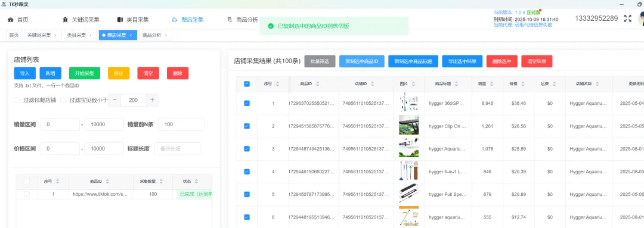Open thumbnail of hygger 6-in-1 product
This screenshot has width=644, height=228.
pyautogui.click(x=408, y=171)
